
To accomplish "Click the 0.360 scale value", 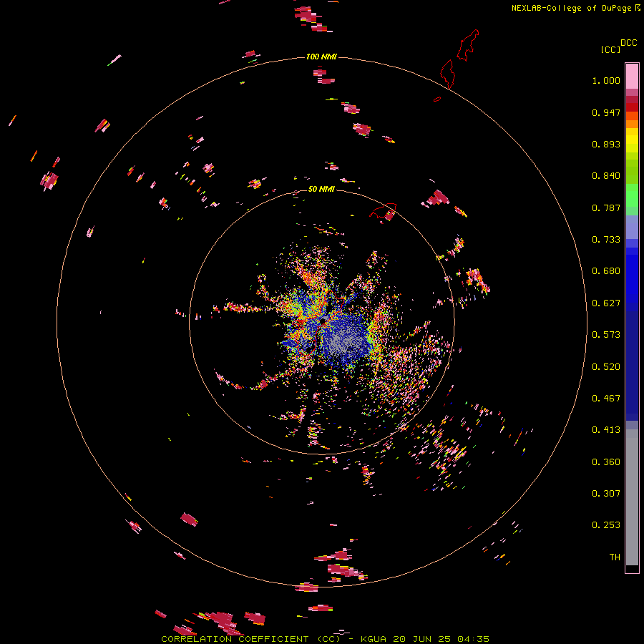I will (606, 462).
